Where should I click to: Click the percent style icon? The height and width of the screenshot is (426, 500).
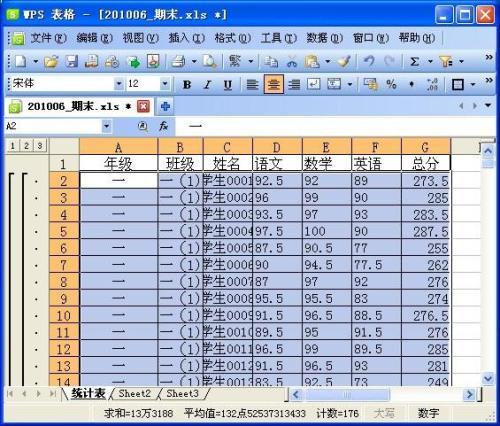point(391,84)
